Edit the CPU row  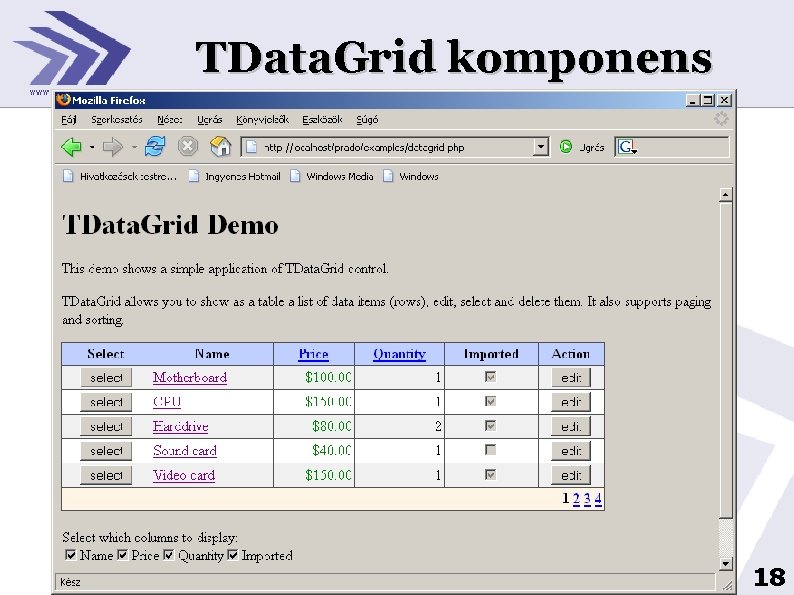click(571, 402)
